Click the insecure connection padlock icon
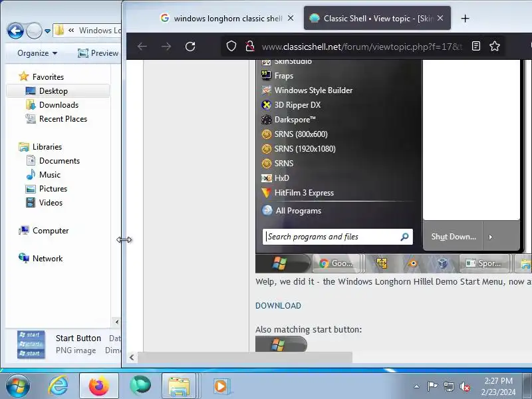The image size is (532, 399). [250, 46]
